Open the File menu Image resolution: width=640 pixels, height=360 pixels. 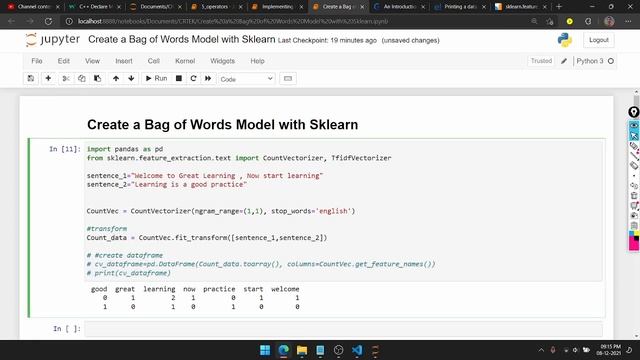(37, 61)
